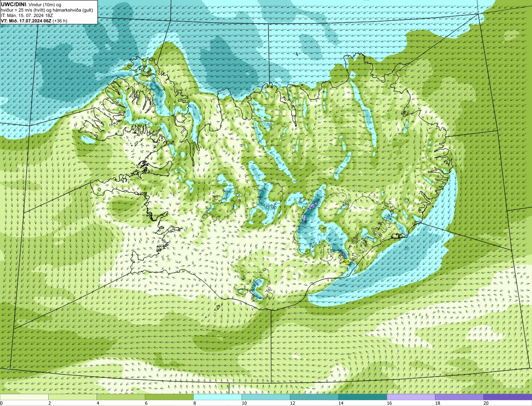Click the 'IT: Mán. 15. 07. 2024 18Z' line
This screenshot has height=406, width=532.
[x=27, y=15]
